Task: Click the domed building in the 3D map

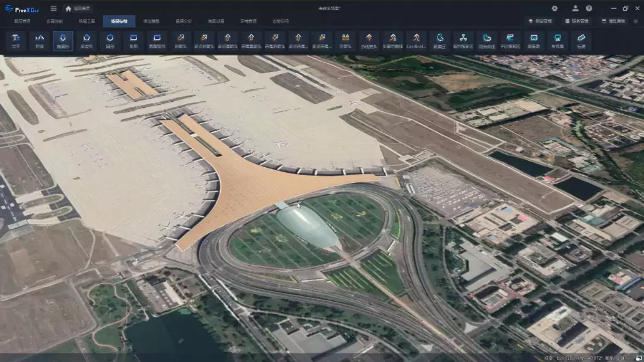Action: coord(307,226)
